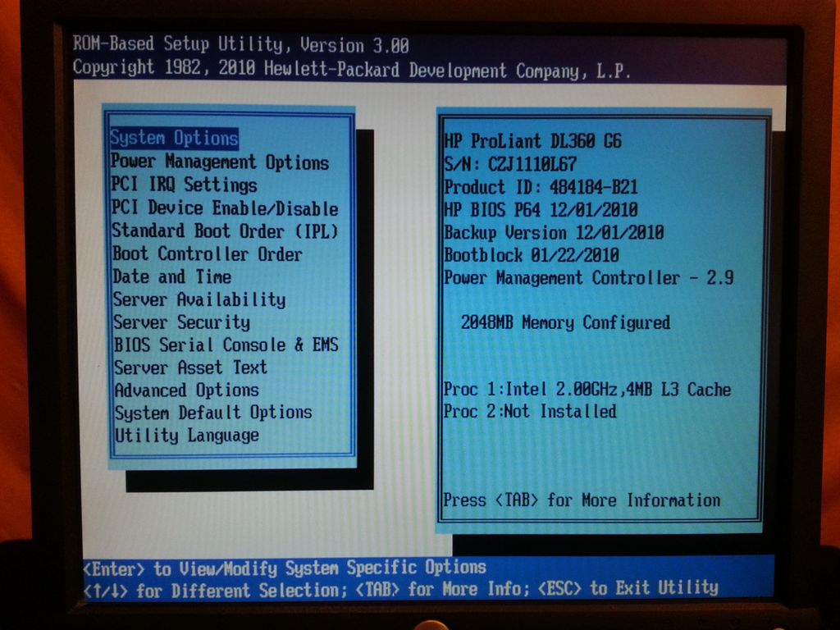The width and height of the screenshot is (840, 630).
Task: Click <TAB> for More Info hint in footer
Action: coord(442,589)
